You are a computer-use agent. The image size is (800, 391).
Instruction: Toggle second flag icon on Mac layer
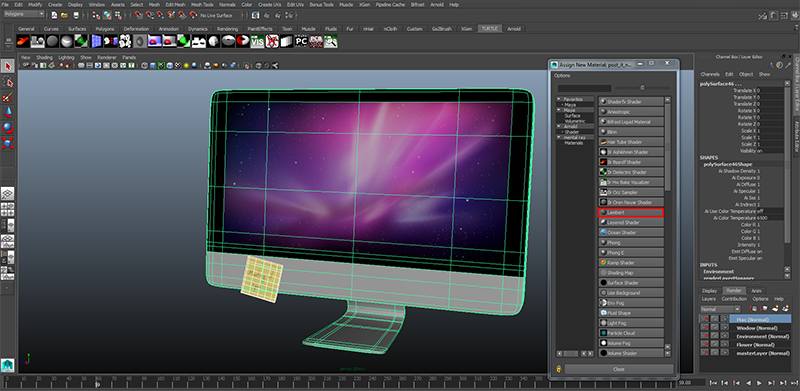pos(715,319)
